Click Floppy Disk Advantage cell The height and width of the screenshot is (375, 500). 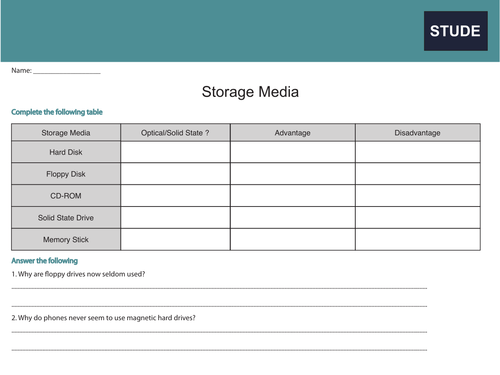(x=293, y=174)
